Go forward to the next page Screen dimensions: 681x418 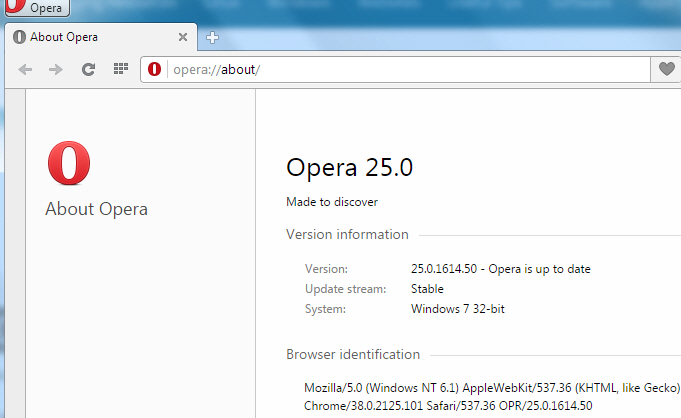click(56, 70)
